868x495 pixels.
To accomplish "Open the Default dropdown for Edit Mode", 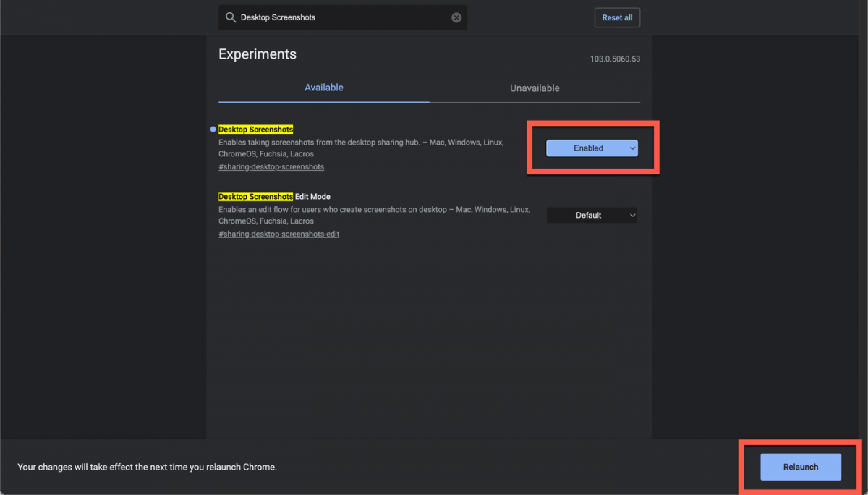I will click(x=592, y=215).
